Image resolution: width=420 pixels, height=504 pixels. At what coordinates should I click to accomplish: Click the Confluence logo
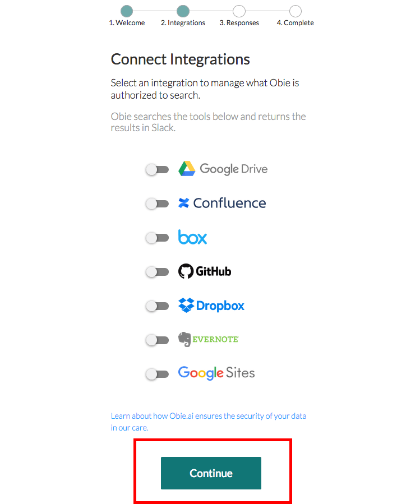[222, 203]
